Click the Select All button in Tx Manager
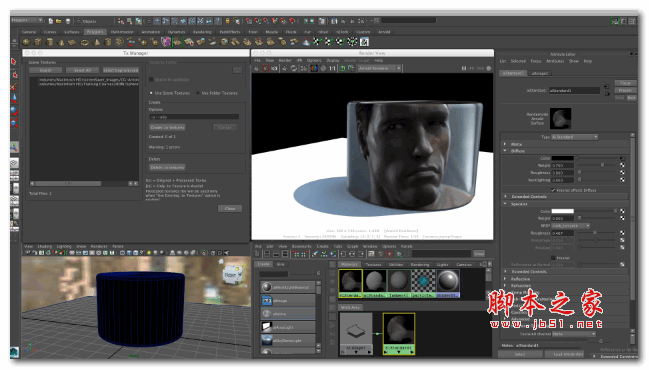 82,70
